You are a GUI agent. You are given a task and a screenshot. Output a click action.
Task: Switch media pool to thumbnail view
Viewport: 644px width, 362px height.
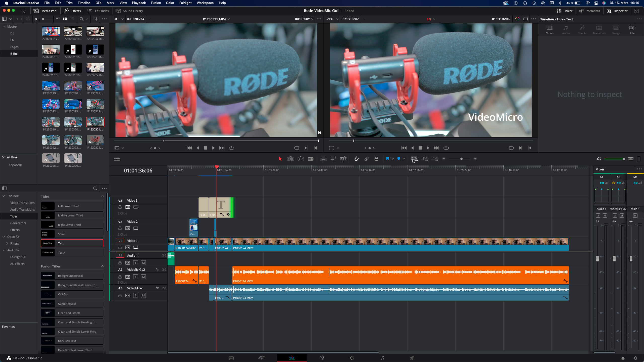(x=65, y=19)
